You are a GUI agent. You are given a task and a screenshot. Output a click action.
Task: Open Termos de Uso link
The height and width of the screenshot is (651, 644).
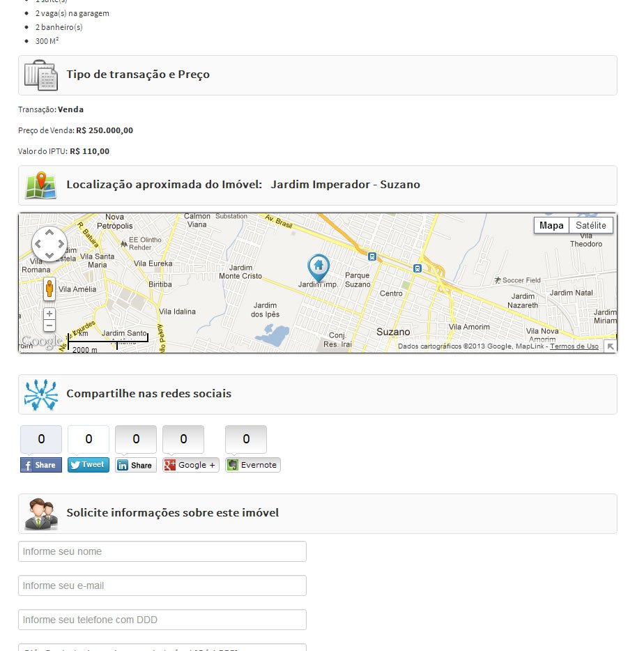(x=574, y=346)
